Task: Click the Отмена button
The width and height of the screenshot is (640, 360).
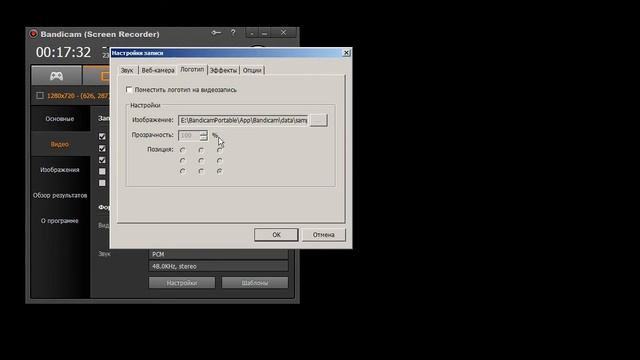Action: pyautogui.click(x=324, y=235)
